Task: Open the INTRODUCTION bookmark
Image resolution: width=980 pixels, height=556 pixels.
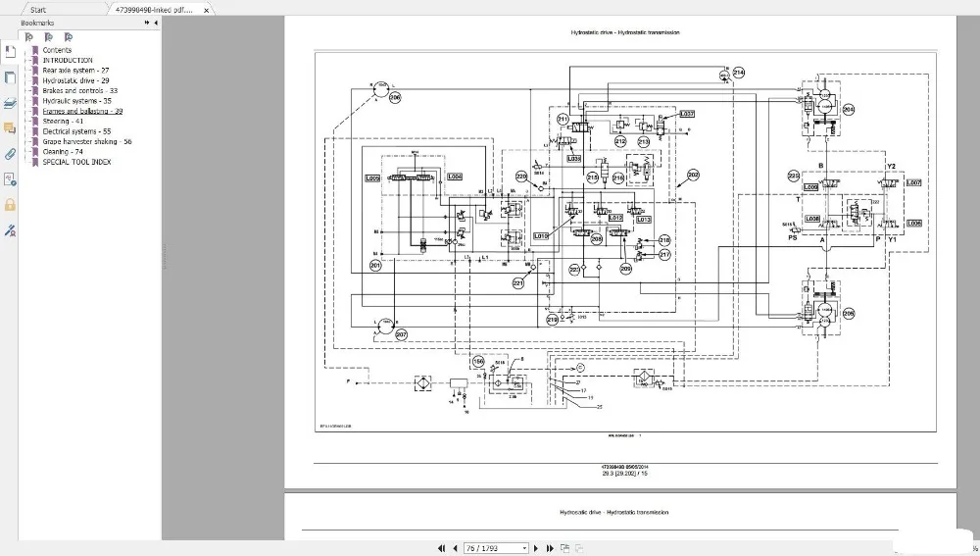Action: pos(68,60)
